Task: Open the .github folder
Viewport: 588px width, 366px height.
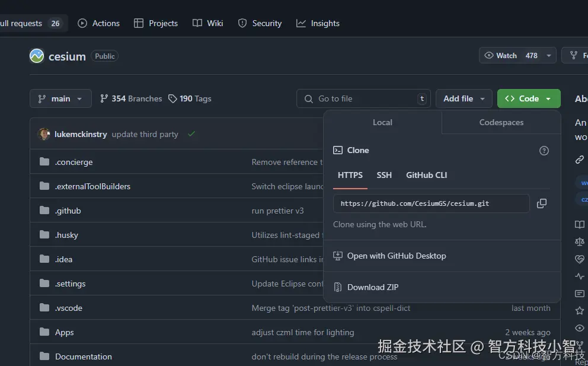Action: click(x=68, y=211)
